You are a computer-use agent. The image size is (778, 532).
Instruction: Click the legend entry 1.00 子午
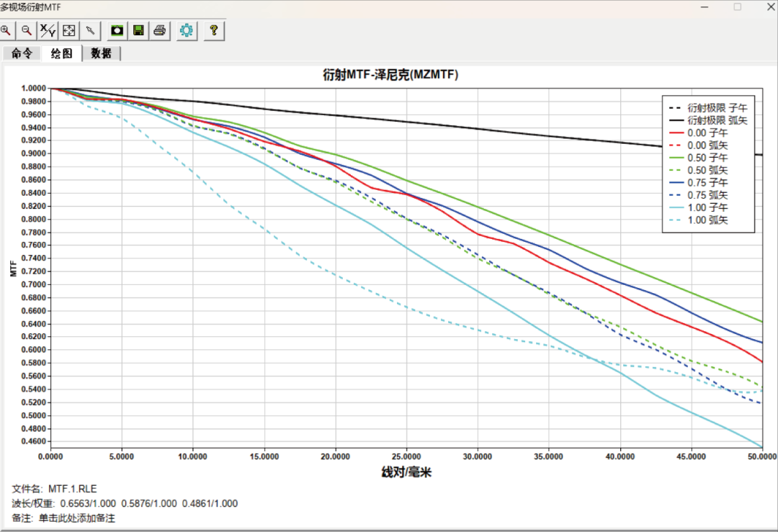click(698, 207)
